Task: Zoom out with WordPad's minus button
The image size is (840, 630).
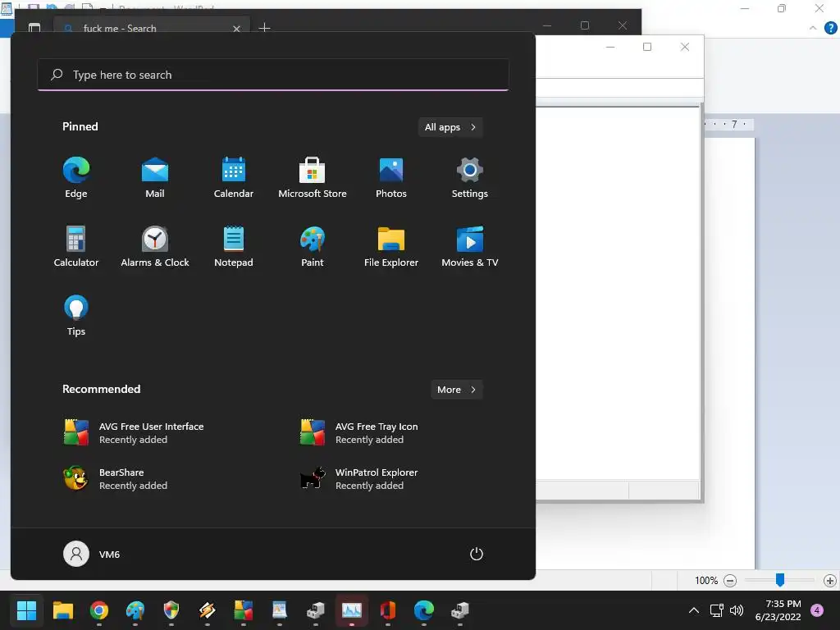Action: [x=730, y=581]
